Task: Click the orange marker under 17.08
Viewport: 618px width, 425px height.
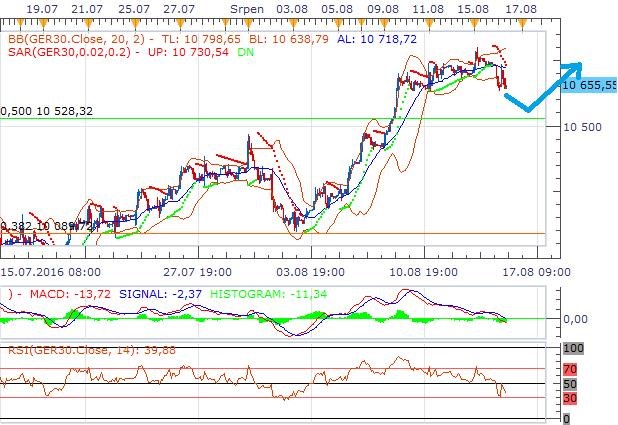Action: coord(522,24)
